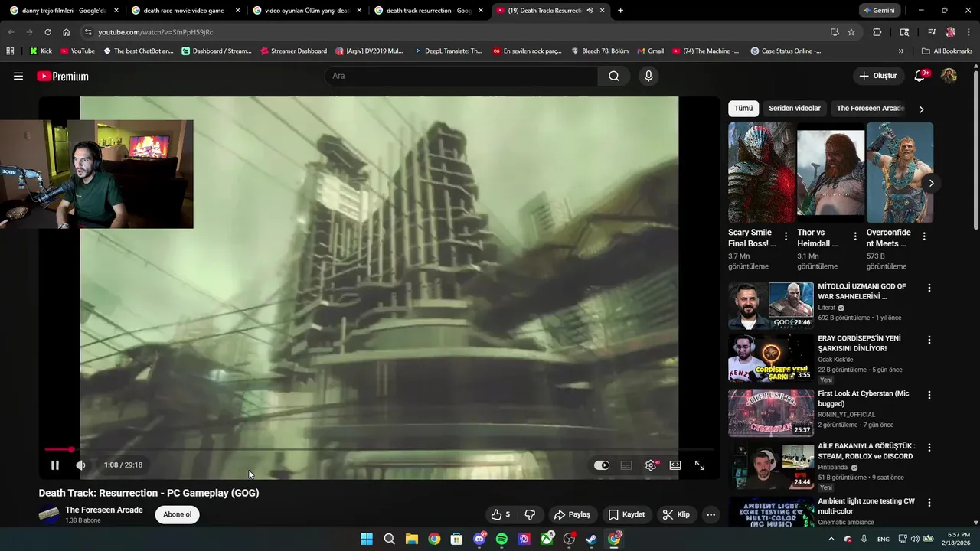Open Windows Start menu

tap(367, 539)
